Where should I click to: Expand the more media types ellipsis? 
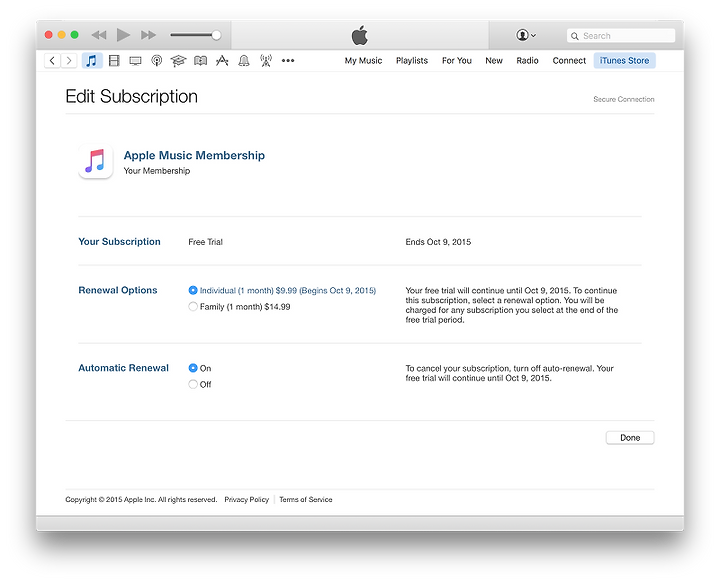pyautogui.click(x=288, y=61)
